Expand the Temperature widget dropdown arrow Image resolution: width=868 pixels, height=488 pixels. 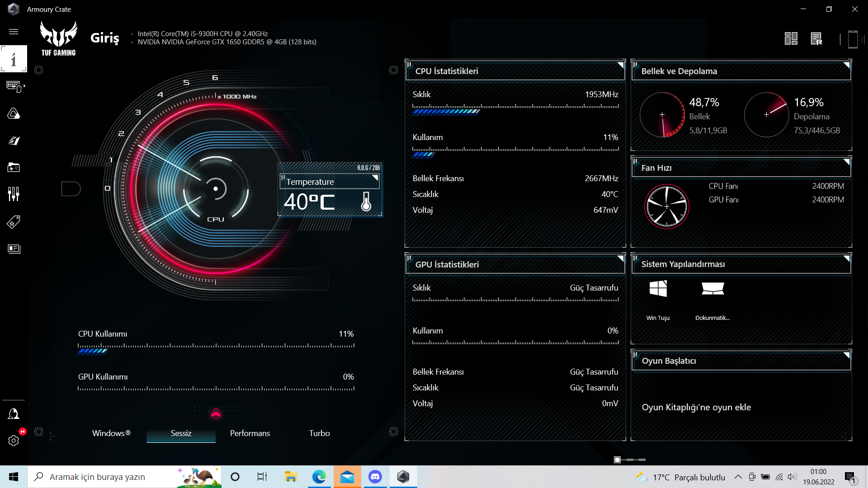pos(375,178)
